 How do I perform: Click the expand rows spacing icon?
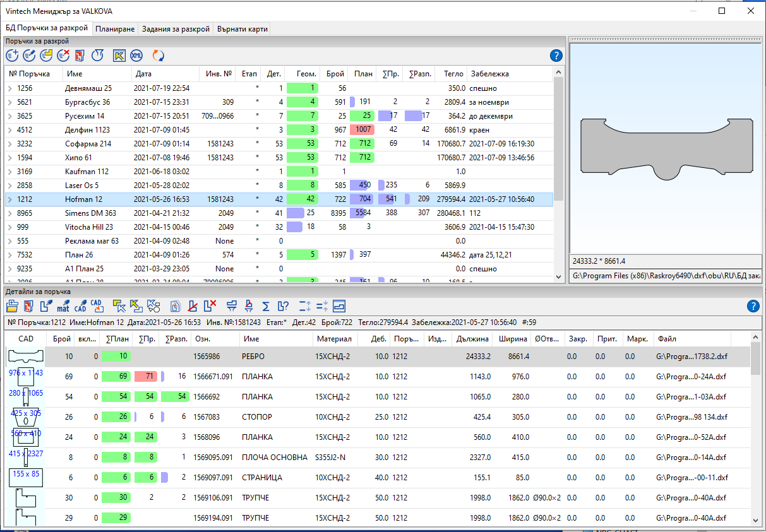pyautogui.click(x=305, y=307)
